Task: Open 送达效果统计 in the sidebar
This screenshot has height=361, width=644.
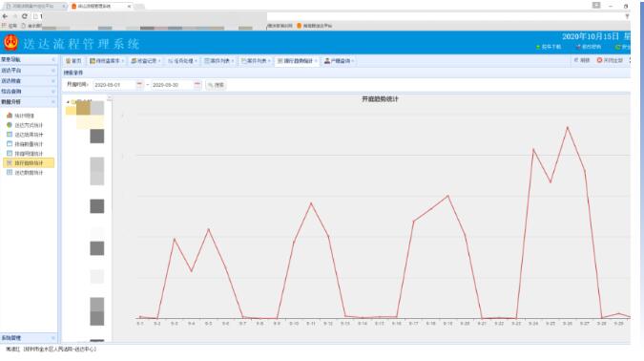Action: click(x=25, y=135)
